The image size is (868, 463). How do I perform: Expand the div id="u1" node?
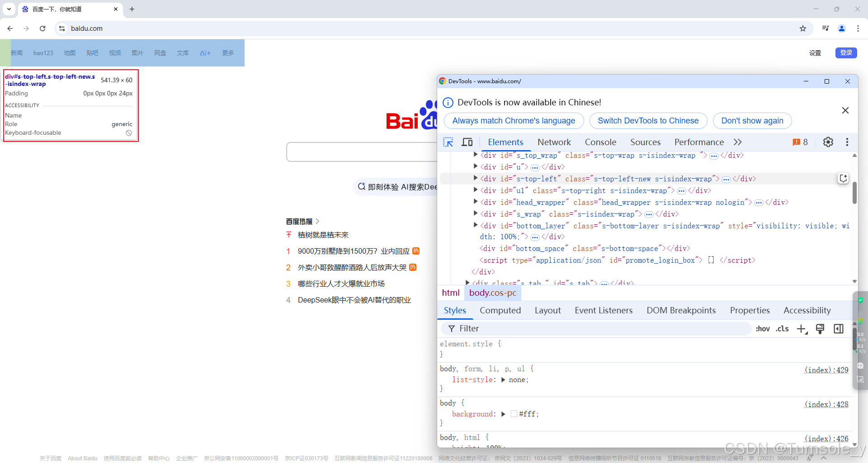coord(476,190)
